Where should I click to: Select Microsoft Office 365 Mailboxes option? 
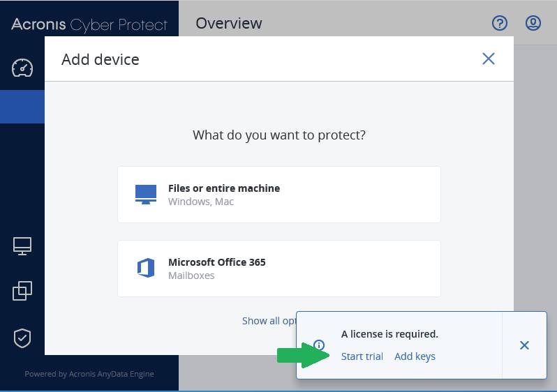(279, 269)
